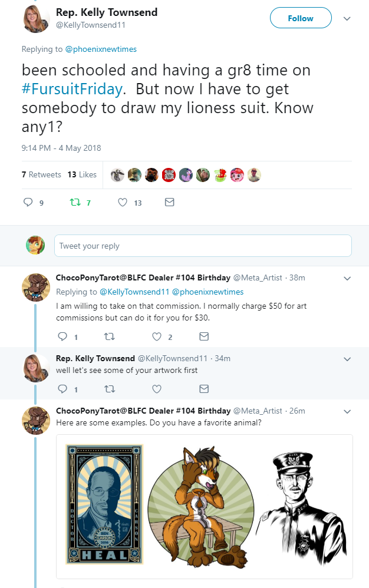
Task: Click into the 'Tweet your reply' field
Action: click(x=203, y=246)
